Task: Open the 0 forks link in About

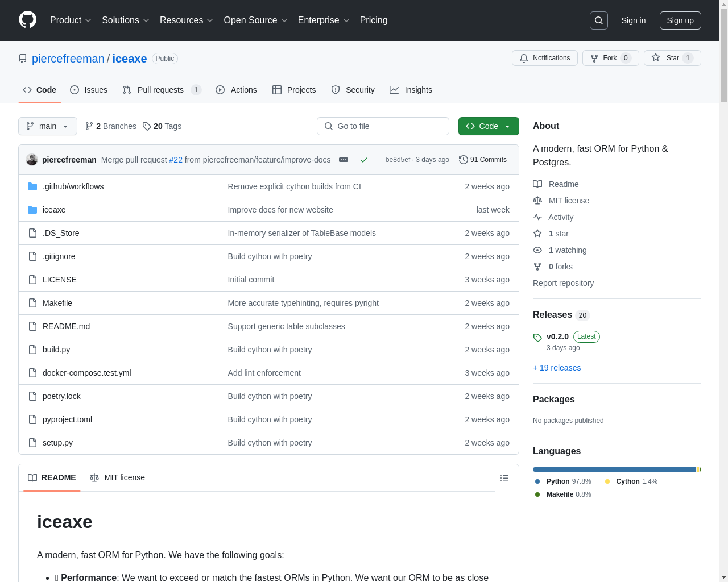Action: (x=553, y=267)
